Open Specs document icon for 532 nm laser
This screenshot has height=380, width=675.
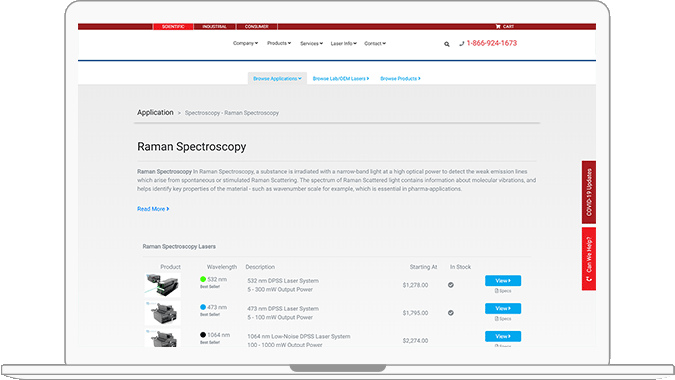click(496, 291)
